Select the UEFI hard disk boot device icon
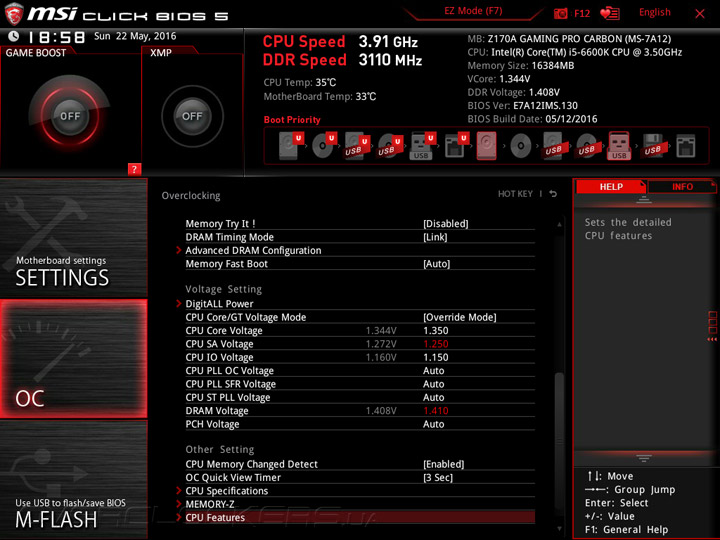 [291, 146]
